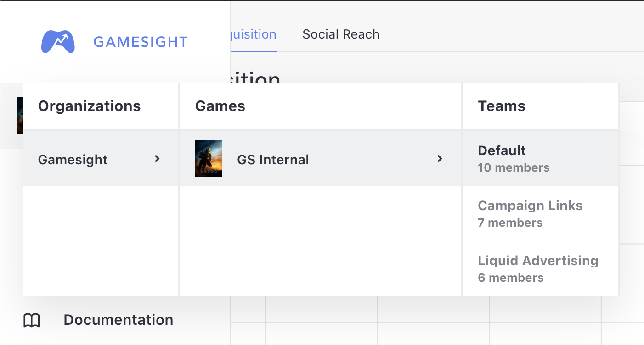This screenshot has width=644, height=345.
Task: Expand the Gamesight organization chevron arrow
Action: (x=157, y=159)
